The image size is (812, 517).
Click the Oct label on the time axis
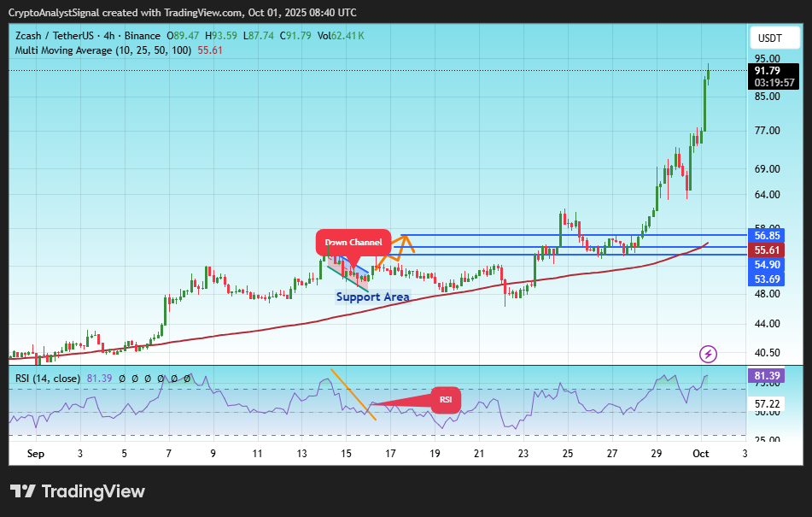click(x=701, y=454)
